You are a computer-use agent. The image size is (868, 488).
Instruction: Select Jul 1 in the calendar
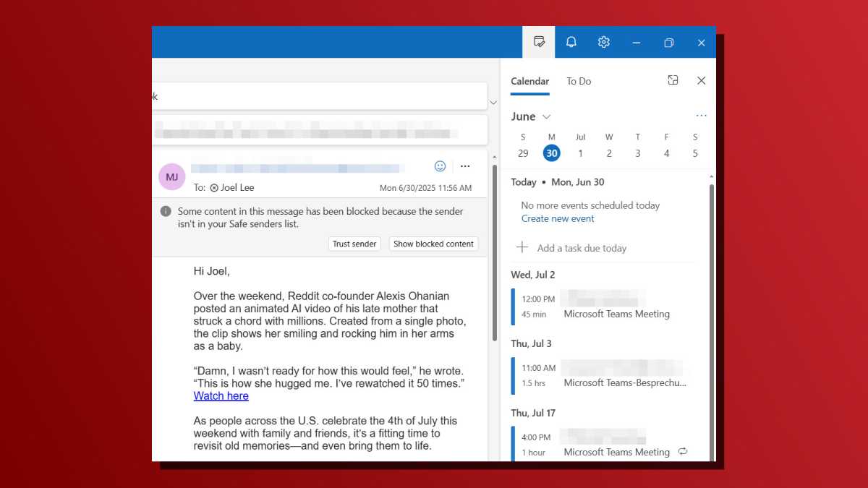coord(580,153)
